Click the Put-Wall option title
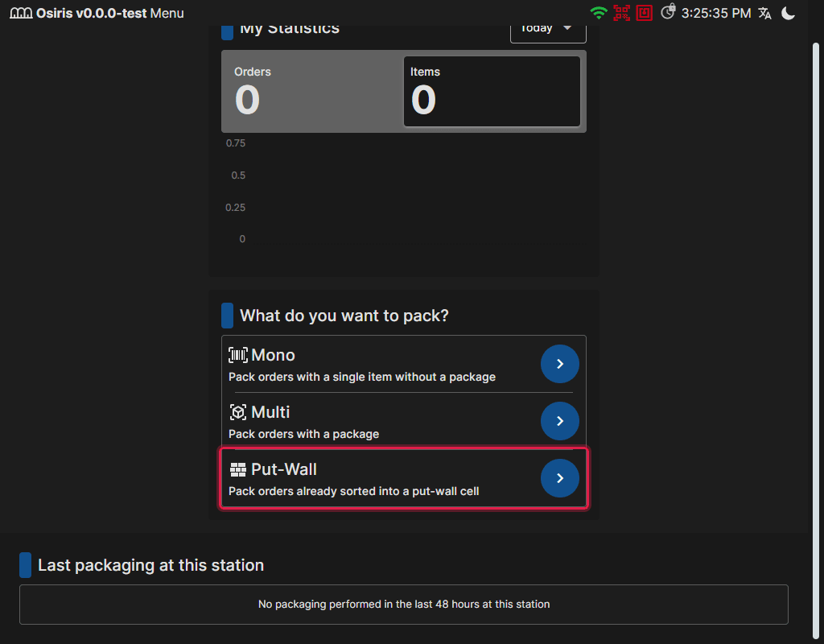The height and width of the screenshot is (644, 824). coord(284,469)
